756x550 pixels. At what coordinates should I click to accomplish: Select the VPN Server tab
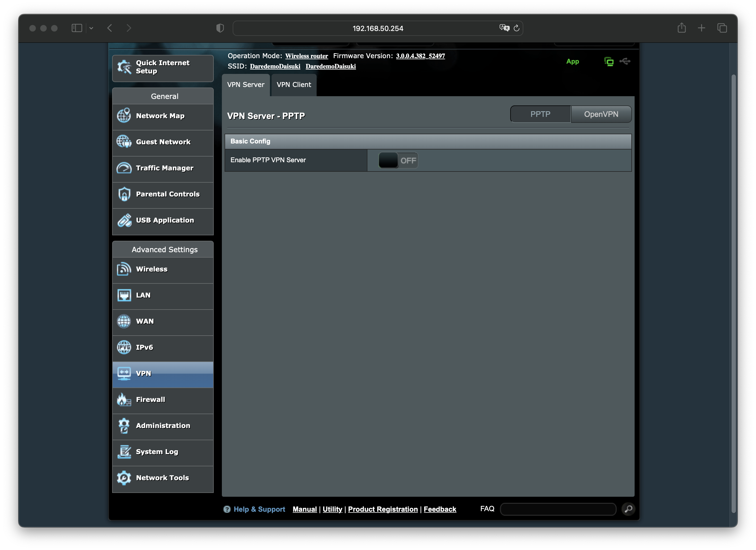click(x=245, y=85)
